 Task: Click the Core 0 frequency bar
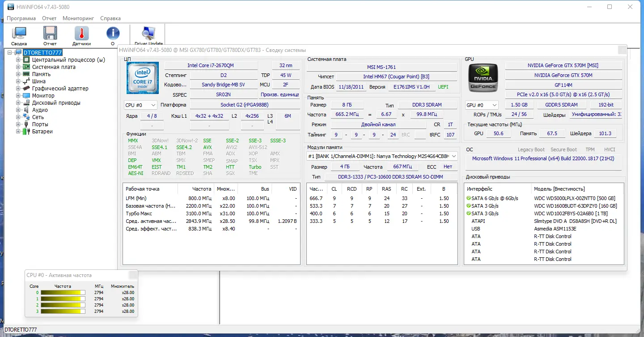pyautogui.click(x=63, y=293)
